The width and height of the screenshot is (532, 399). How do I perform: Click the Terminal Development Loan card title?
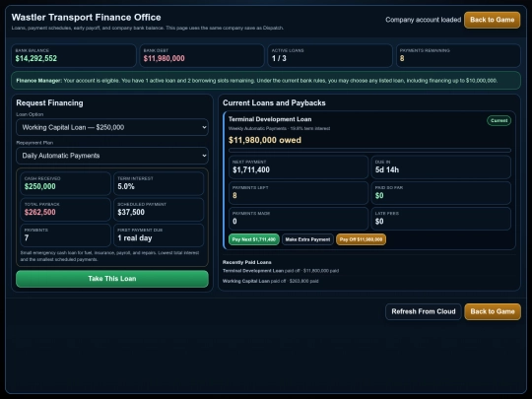click(270, 119)
